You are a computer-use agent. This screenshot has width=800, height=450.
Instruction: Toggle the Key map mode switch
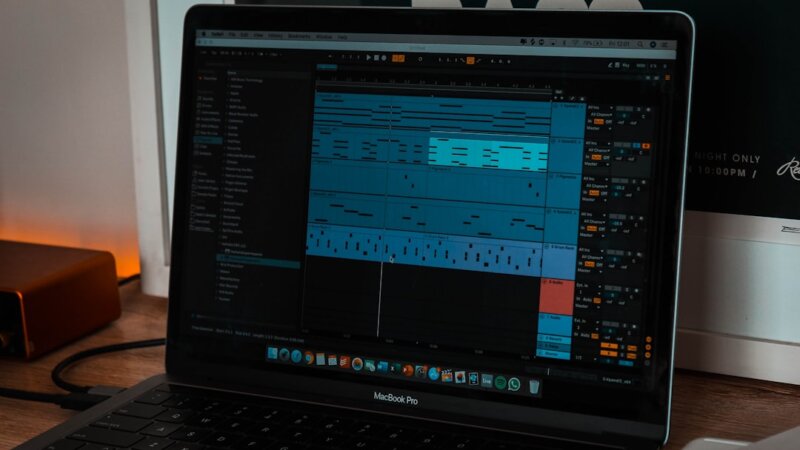coord(626,65)
